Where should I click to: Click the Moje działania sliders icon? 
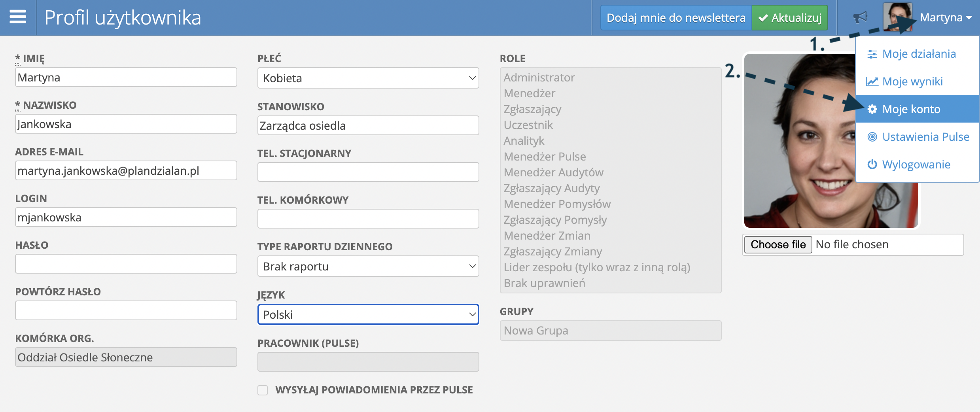(x=872, y=54)
